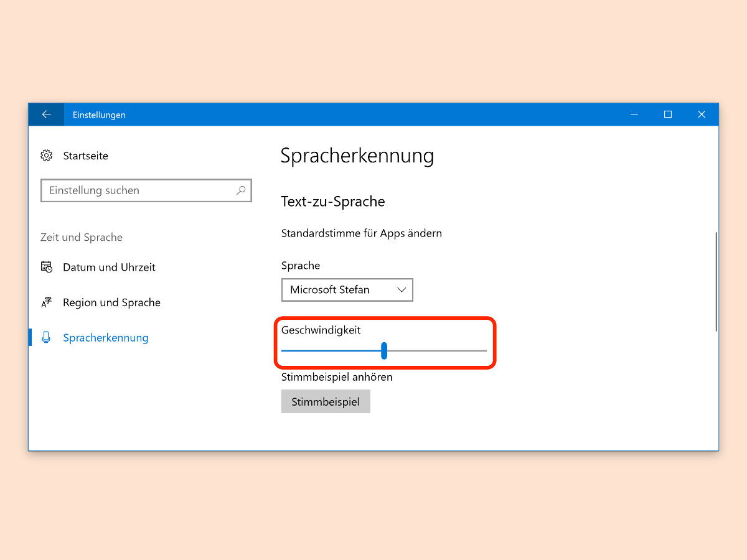747x560 pixels.
Task: Click the Text-zu-Sprache section heading
Action: [333, 202]
